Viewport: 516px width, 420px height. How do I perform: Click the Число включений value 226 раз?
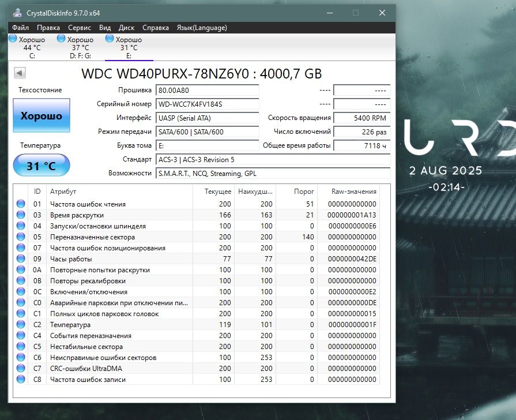pyautogui.click(x=362, y=132)
